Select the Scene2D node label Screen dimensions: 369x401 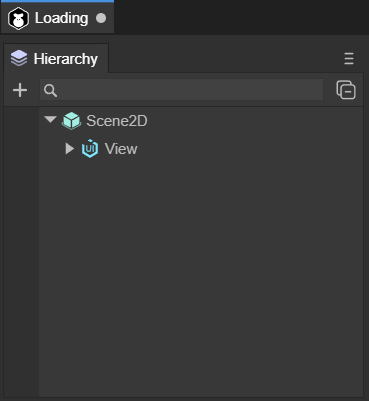click(117, 121)
